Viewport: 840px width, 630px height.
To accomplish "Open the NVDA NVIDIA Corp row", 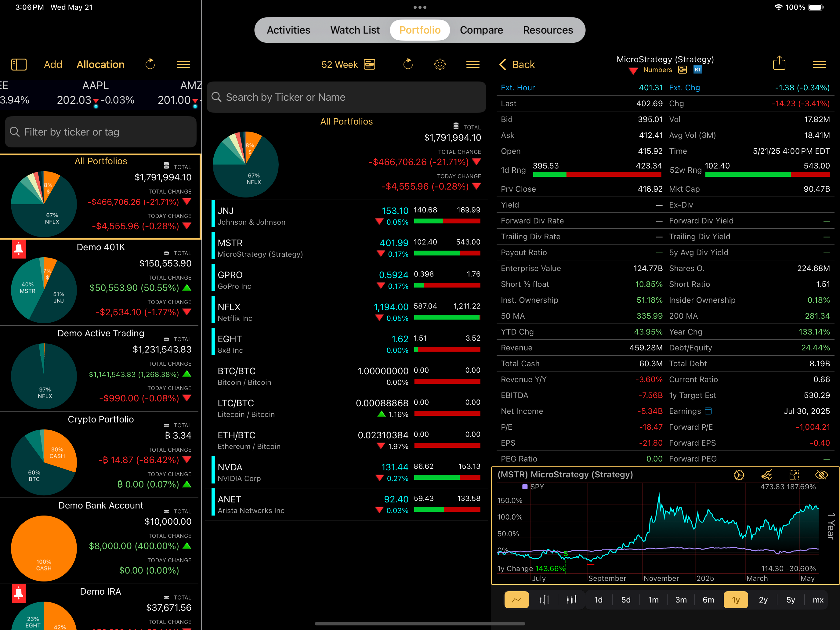I will point(346,472).
